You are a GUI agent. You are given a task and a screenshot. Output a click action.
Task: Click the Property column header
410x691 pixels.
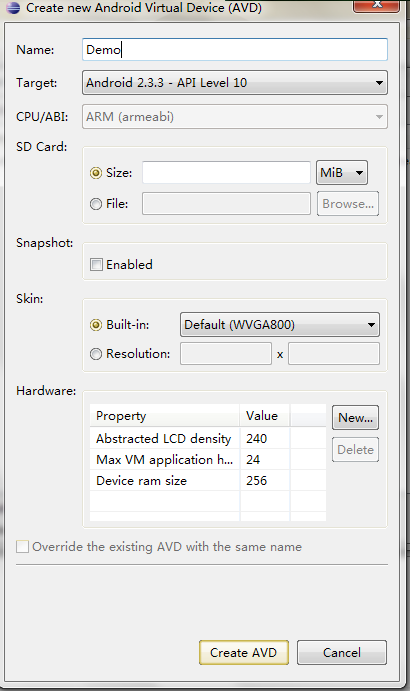(164, 416)
